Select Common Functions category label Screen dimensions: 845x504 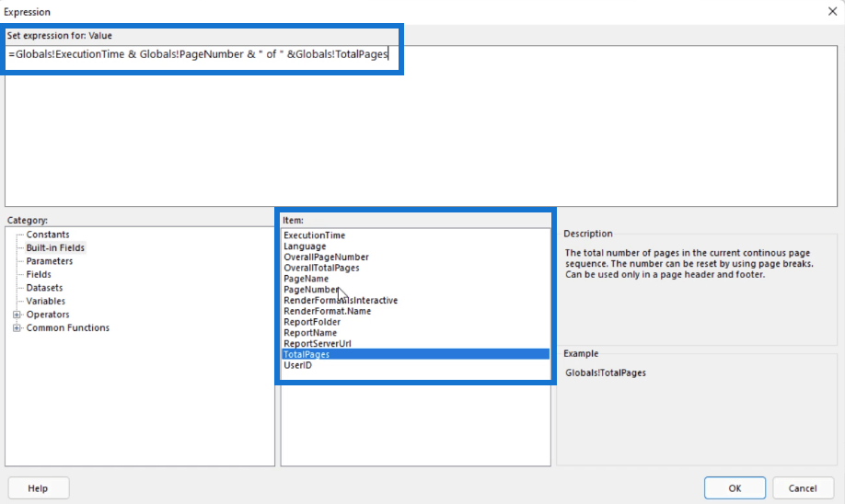(67, 328)
